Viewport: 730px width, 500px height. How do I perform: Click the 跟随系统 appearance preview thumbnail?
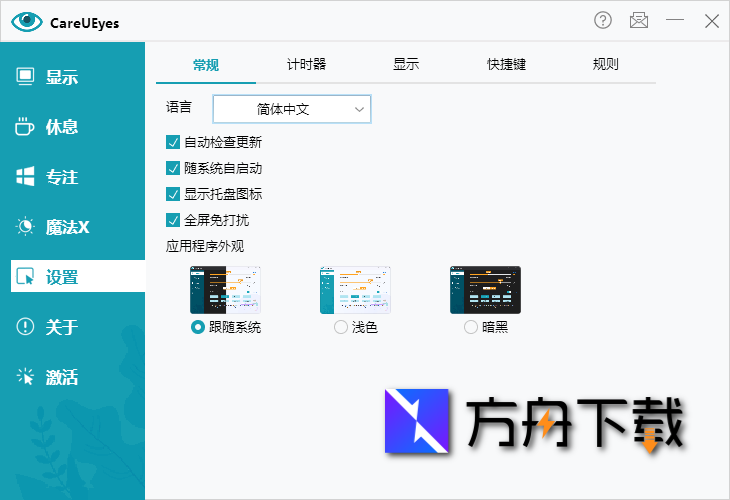point(225,290)
